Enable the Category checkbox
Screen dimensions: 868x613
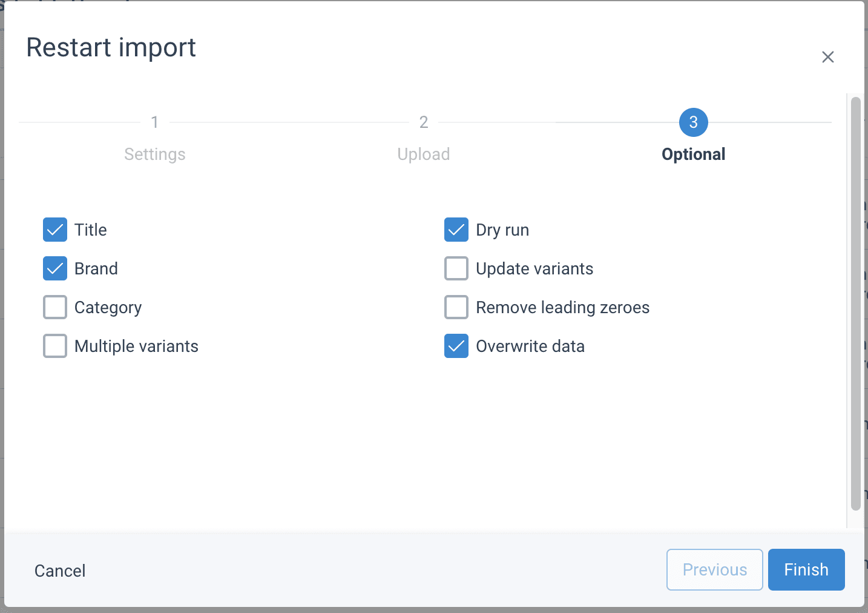click(x=55, y=308)
